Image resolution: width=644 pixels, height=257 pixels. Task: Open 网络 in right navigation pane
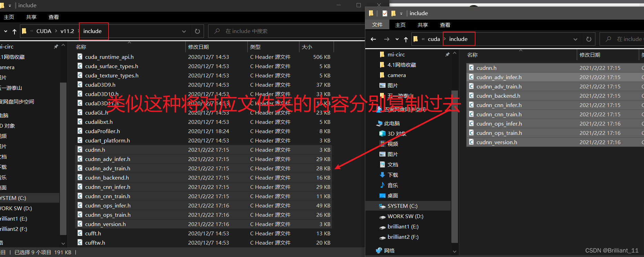(x=389, y=250)
